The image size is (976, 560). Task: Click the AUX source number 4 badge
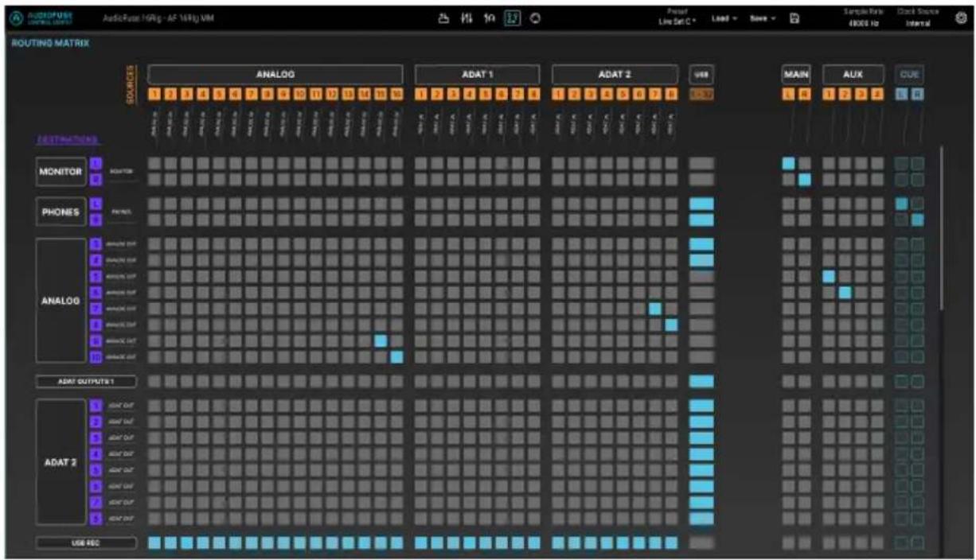(877, 95)
